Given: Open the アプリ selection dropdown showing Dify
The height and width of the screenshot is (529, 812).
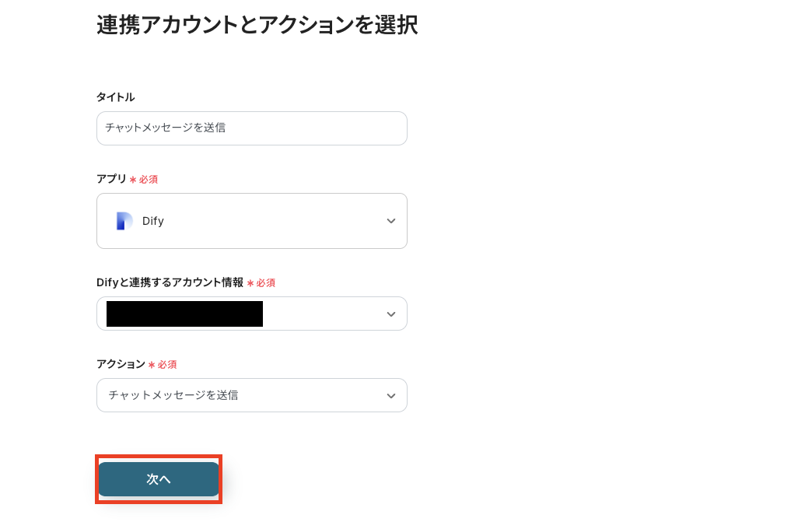Looking at the screenshot, I should [252, 221].
